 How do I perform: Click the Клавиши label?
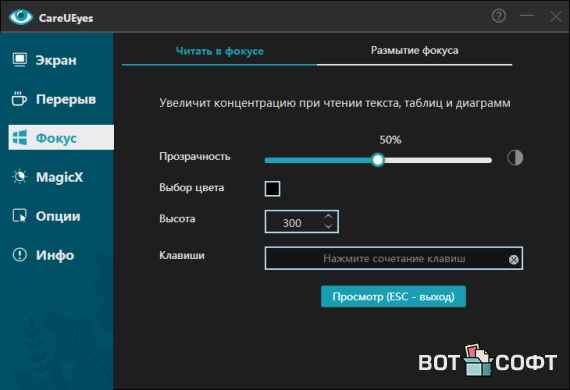click(x=182, y=256)
